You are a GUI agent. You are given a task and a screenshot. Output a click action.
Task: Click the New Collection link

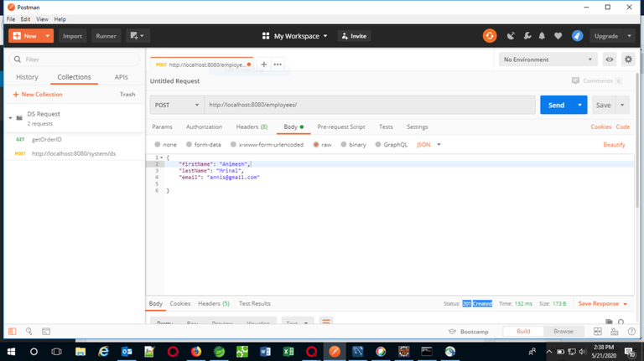point(38,95)
